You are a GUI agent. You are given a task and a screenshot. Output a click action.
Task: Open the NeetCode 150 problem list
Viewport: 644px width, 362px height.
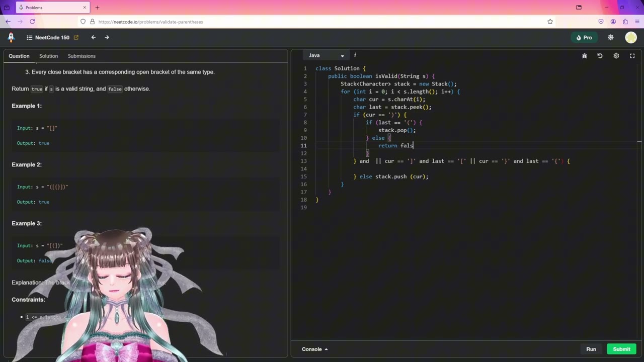pyautogui.click(x=48, y=38)
